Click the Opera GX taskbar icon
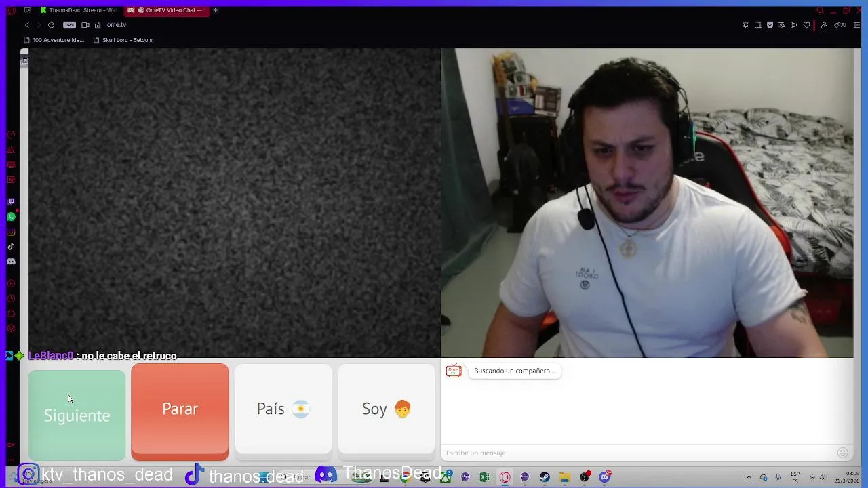 pyautogui.click(x=505, y=477)
